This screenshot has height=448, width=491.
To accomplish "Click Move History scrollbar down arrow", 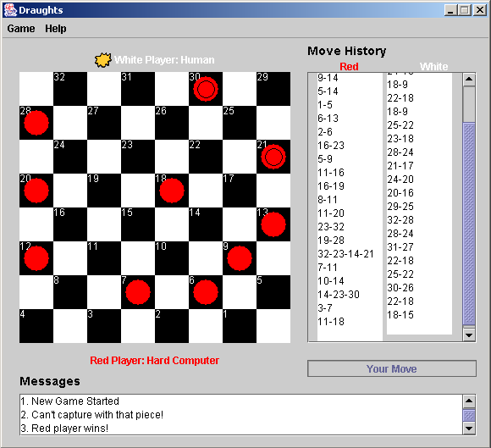I will click(x=469, y=335).
